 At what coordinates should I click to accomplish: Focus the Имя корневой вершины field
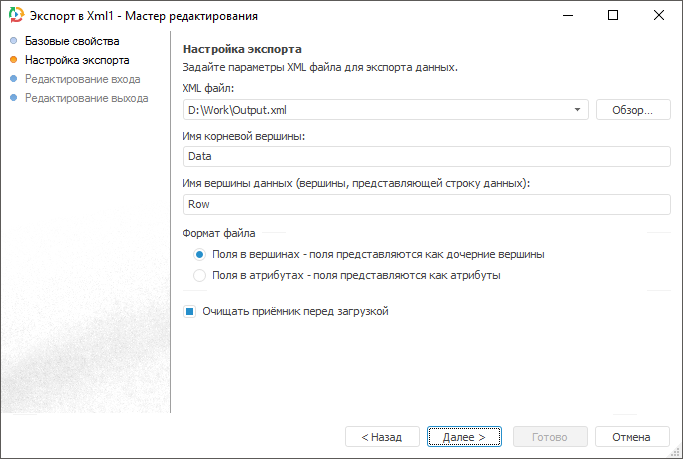(425, 156)
